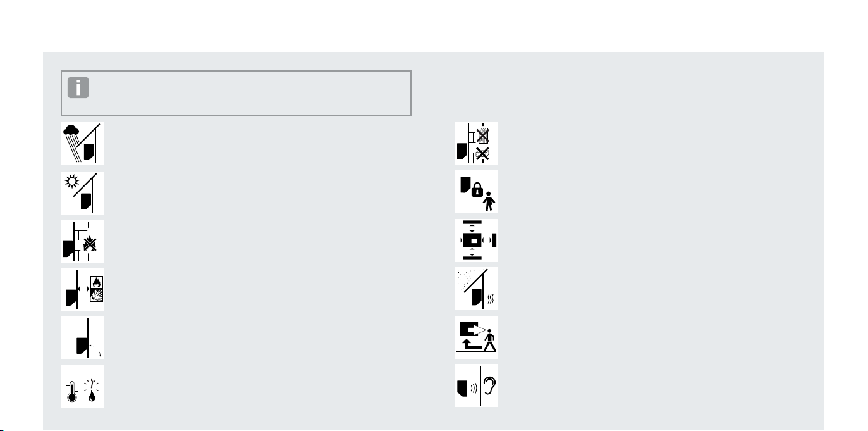The image size is (868, 431).
Task: Click the ear symbol
Action: tap(489, 385)
